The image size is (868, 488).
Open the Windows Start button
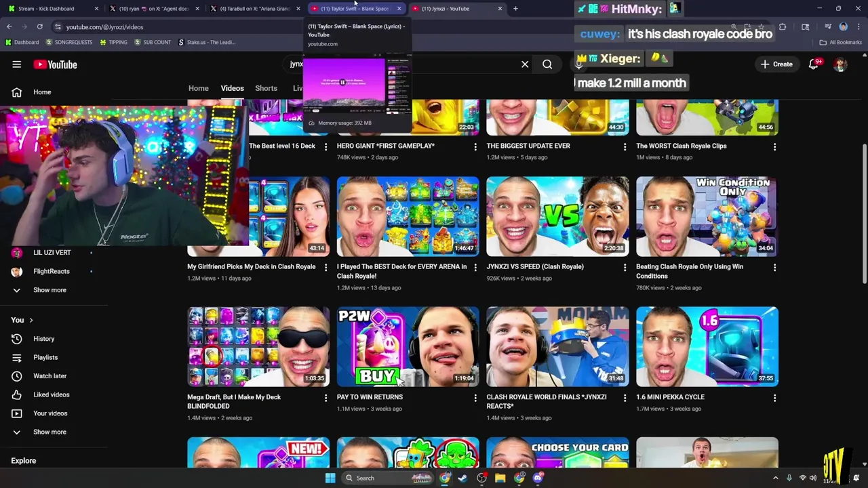(x=330, y=478)
